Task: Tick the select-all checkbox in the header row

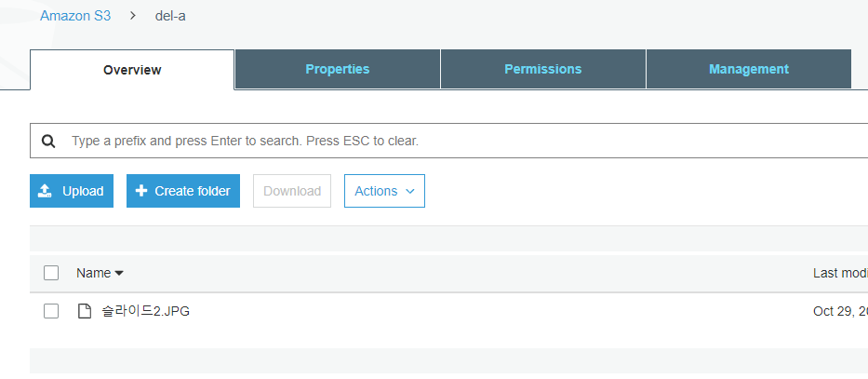Action: click(x=51, y=273)
